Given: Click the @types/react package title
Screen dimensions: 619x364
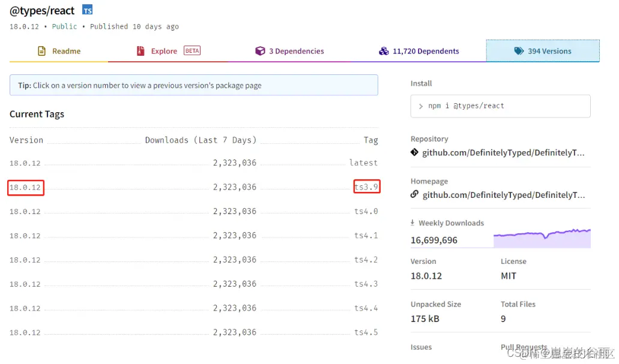Looking at the screenshot, I should 42,11.
